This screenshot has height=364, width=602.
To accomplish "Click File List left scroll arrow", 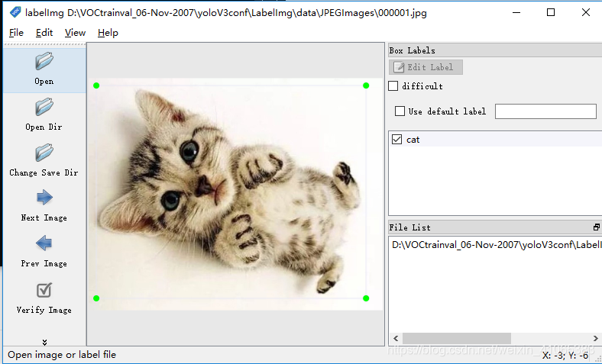I will [x=396, y=338].
